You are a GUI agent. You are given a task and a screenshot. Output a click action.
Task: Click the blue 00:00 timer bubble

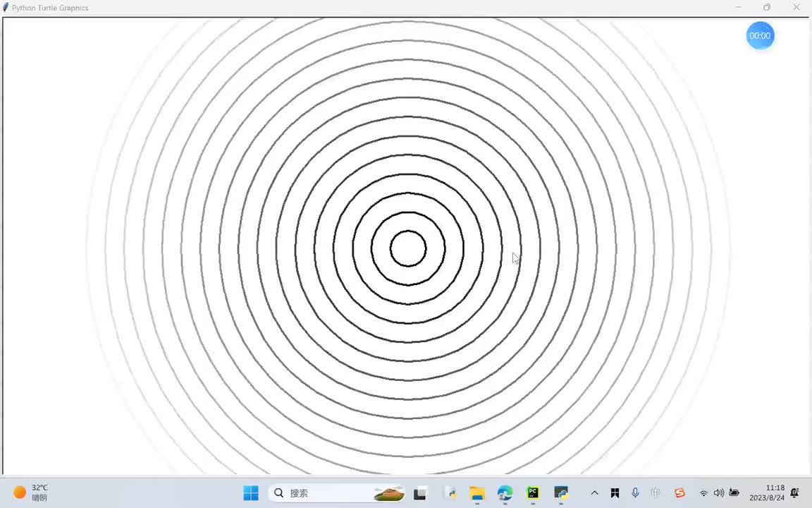pos(760,36)
